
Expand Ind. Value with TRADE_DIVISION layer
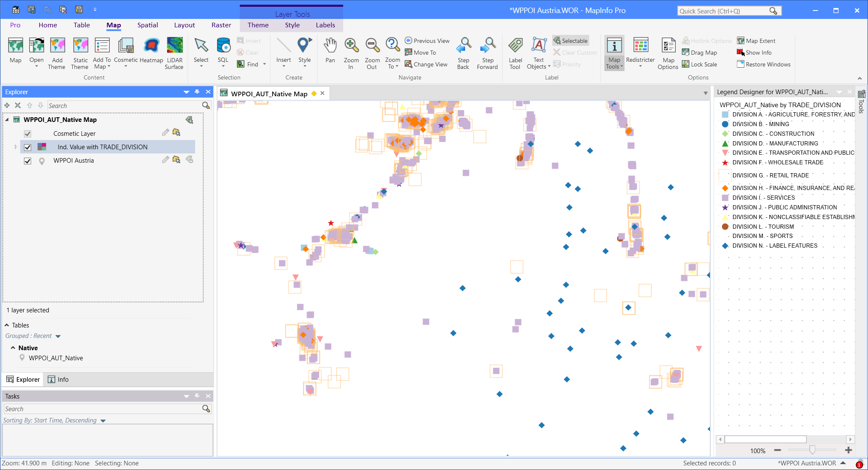pyautogui.click(x=16, y=147)
